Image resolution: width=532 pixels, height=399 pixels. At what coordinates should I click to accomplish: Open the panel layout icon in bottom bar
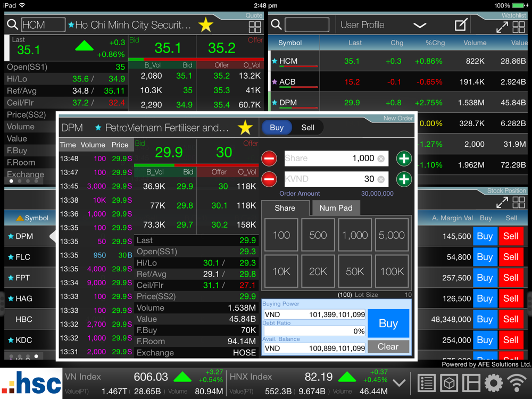(x=471, y=384)
